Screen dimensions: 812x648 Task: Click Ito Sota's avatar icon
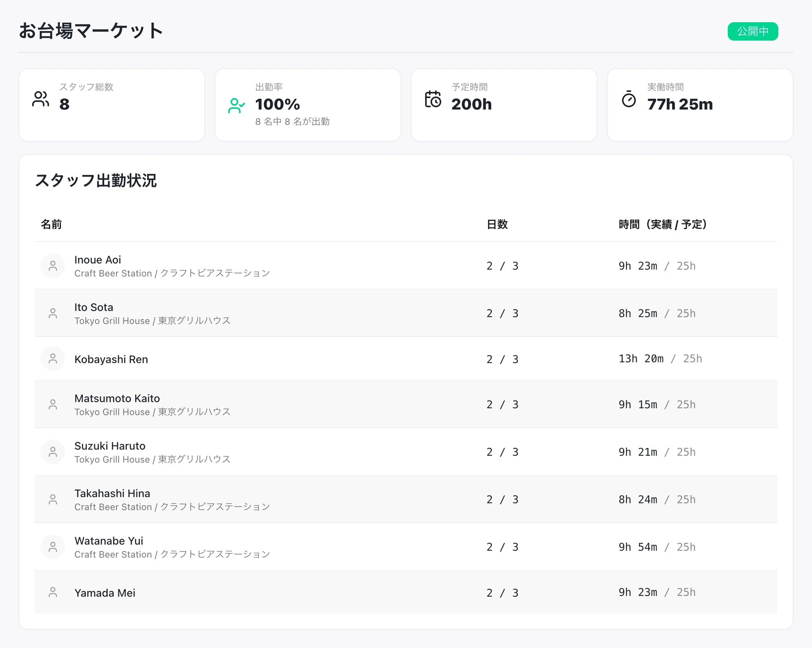point(53,313)
